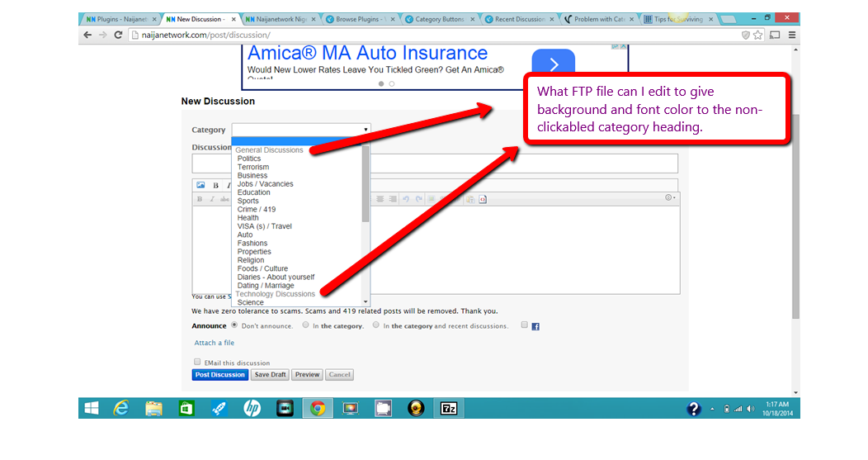Switch to Category Buttons tab
The image size is (868, 460).
(440, 19)
